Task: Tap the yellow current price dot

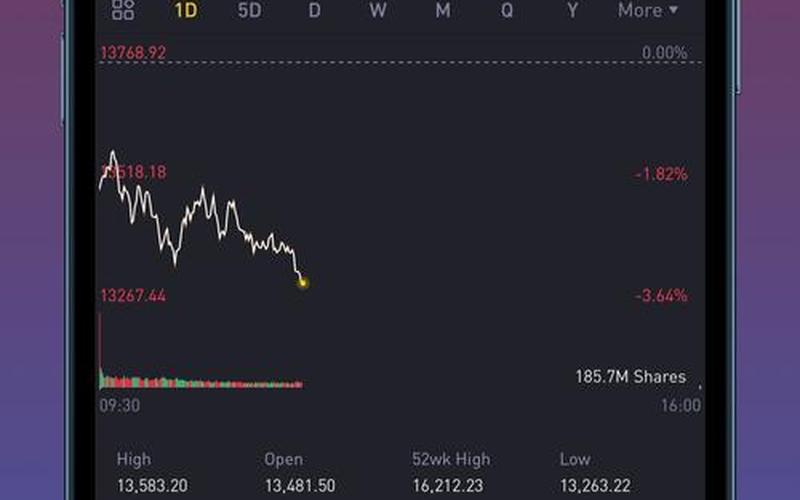Action: tap(303, 283)
